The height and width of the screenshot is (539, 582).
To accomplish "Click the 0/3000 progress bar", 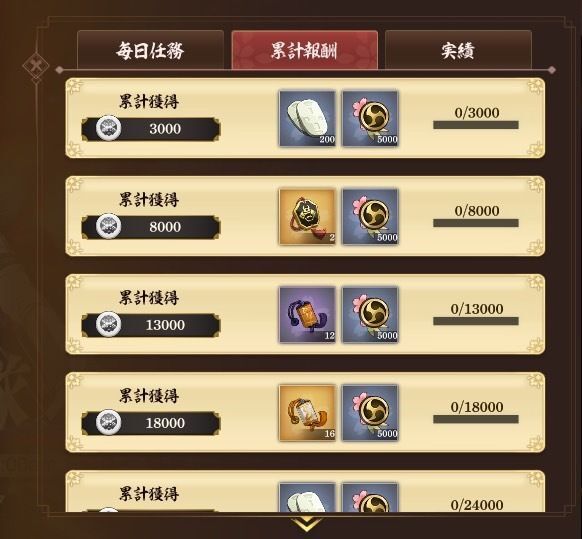I will pyautogui.click(x=476, y=125).
